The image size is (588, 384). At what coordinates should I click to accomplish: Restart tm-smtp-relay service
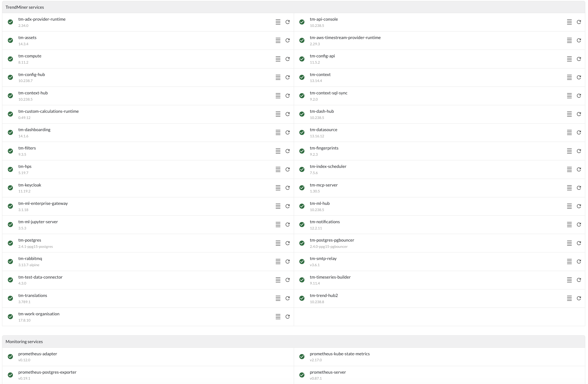click(579, 261)
